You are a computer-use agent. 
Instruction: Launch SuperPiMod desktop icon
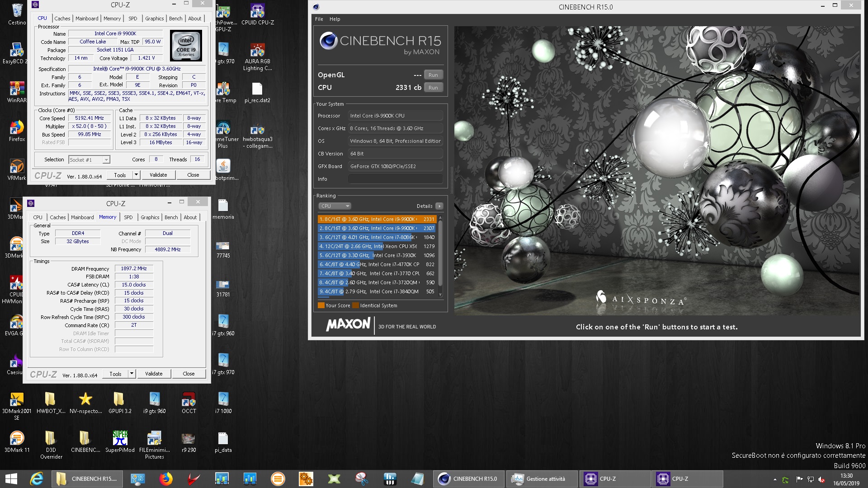[120, 441]
